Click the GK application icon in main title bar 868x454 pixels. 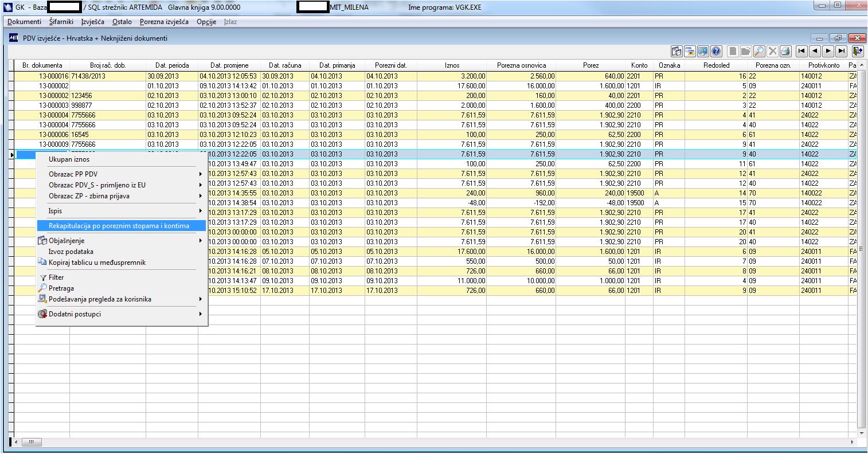click(7, 7)
